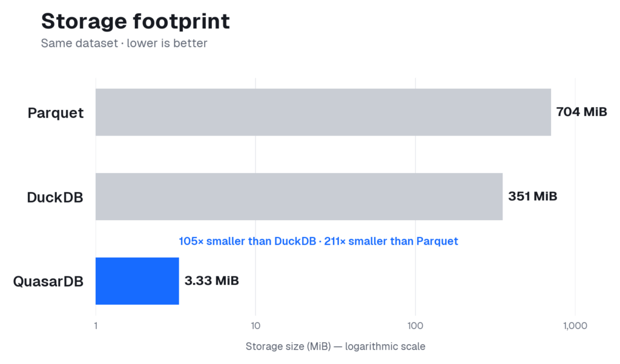
Task: Click the Storage footprint title
Action: 135,22
